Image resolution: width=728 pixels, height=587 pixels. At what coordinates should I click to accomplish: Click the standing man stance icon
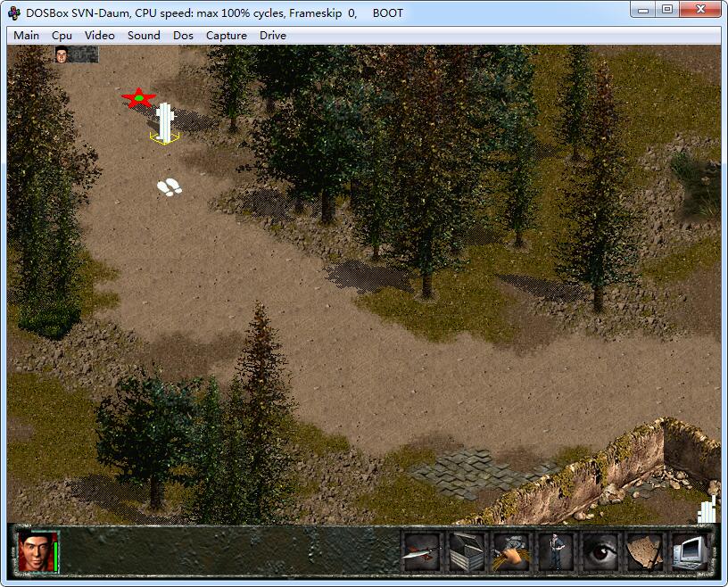click(556, 551)
